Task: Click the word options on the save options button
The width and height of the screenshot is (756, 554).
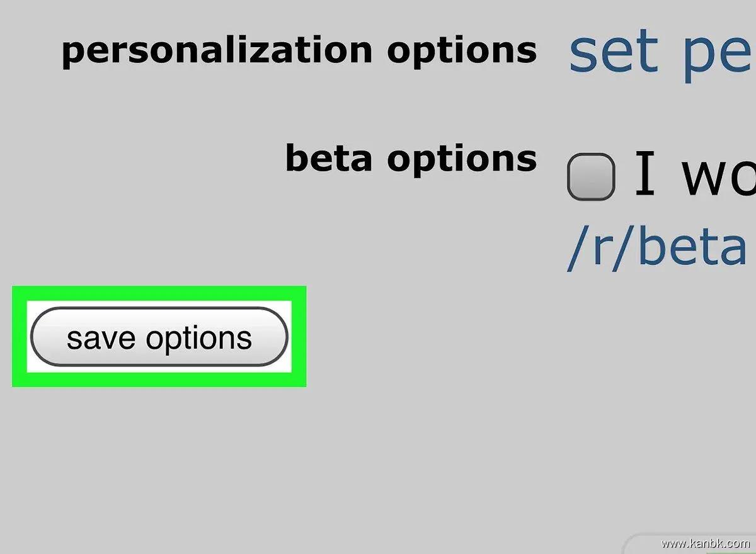Action: [198, 339]
